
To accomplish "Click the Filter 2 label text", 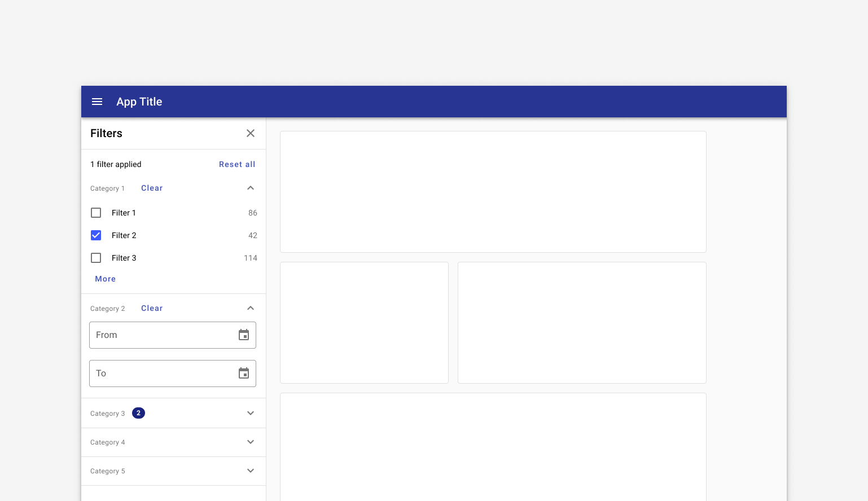I will 124,235.
